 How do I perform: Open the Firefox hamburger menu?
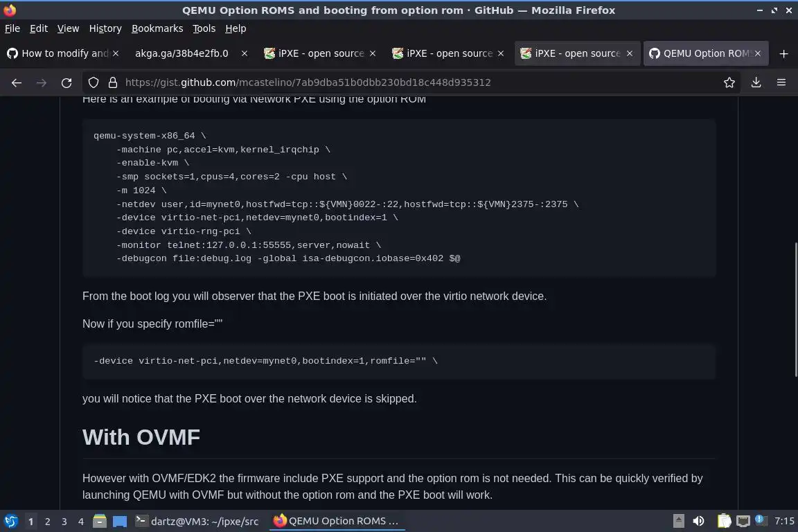(x=781, y=82)
